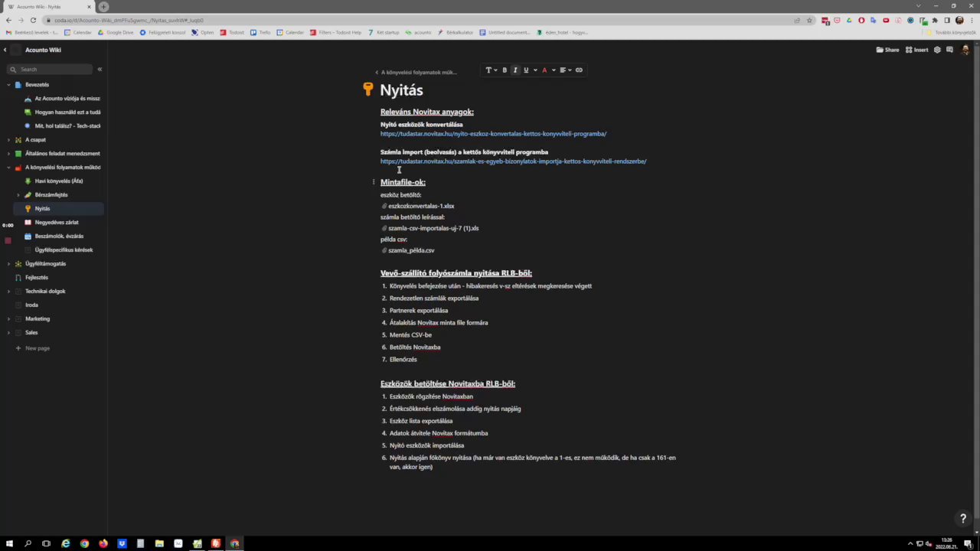This screenshot has height=551, width=980.
Task: Click the key icon beside Nyitás title
Action: tap(368, 90)
